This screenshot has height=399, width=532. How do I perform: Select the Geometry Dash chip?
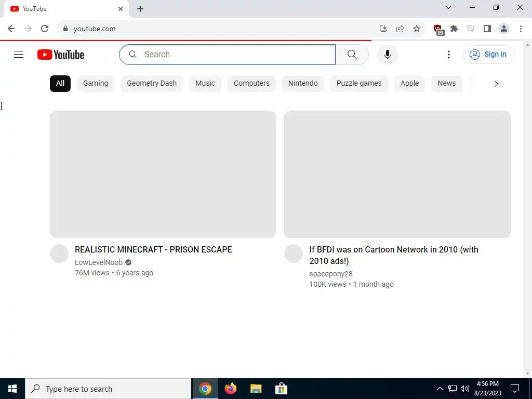click(x=152, y=84)
